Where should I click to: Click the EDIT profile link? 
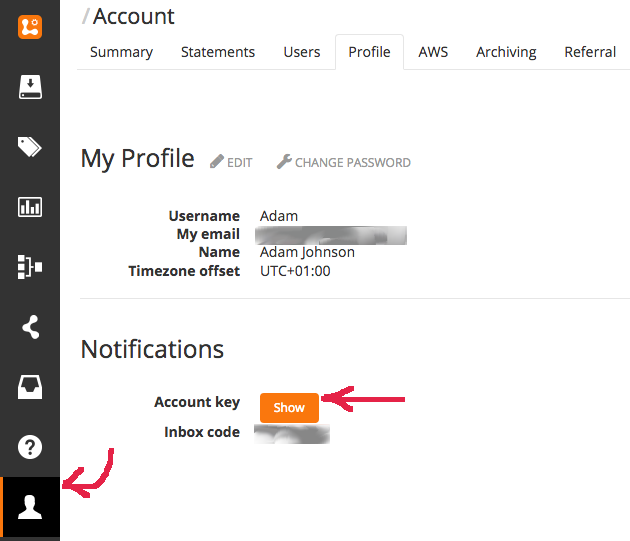tap(231, 162)
